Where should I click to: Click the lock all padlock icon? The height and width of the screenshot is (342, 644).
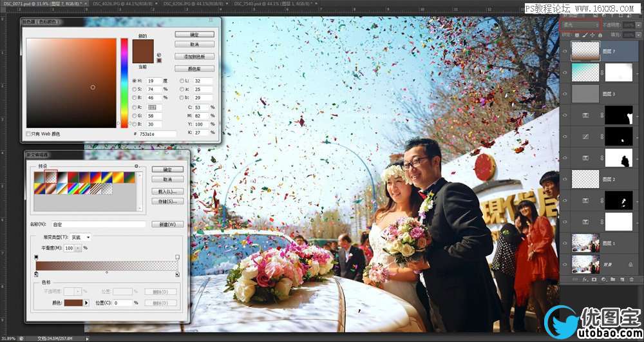point(600,35)
